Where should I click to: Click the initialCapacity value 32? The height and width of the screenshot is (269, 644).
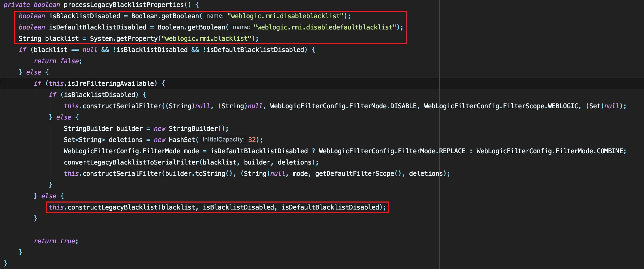[x=252, y=140]
